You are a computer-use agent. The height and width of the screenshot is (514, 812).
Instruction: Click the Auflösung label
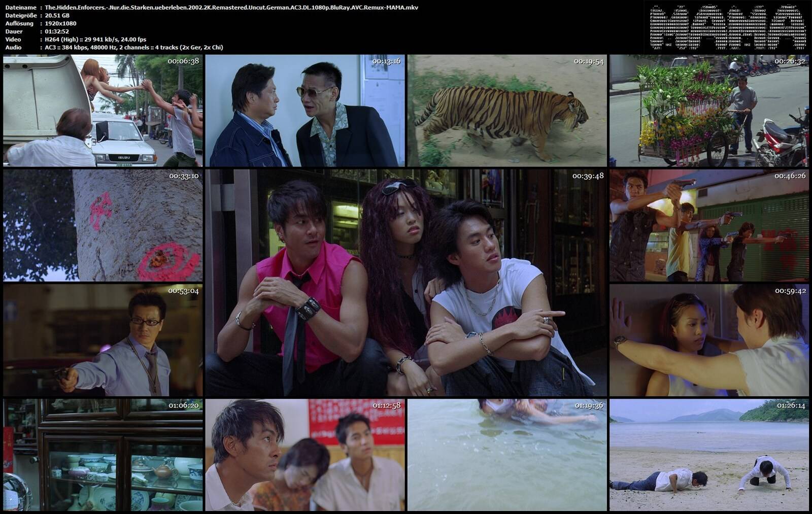19,23
